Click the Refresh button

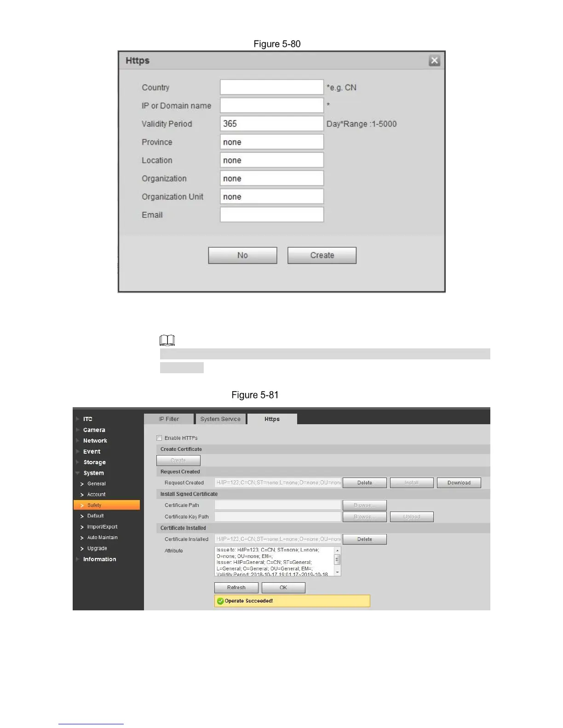coord(236,587)
